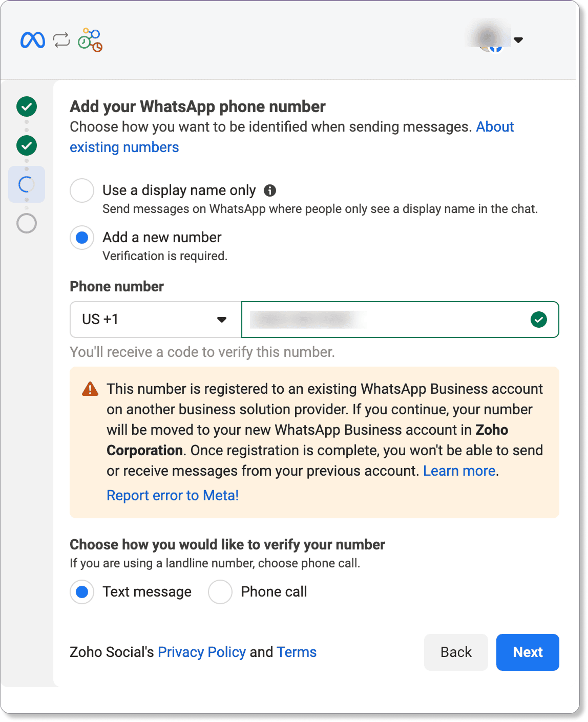
Task: Select Text message verification method
Action: [x=82, y=592]
